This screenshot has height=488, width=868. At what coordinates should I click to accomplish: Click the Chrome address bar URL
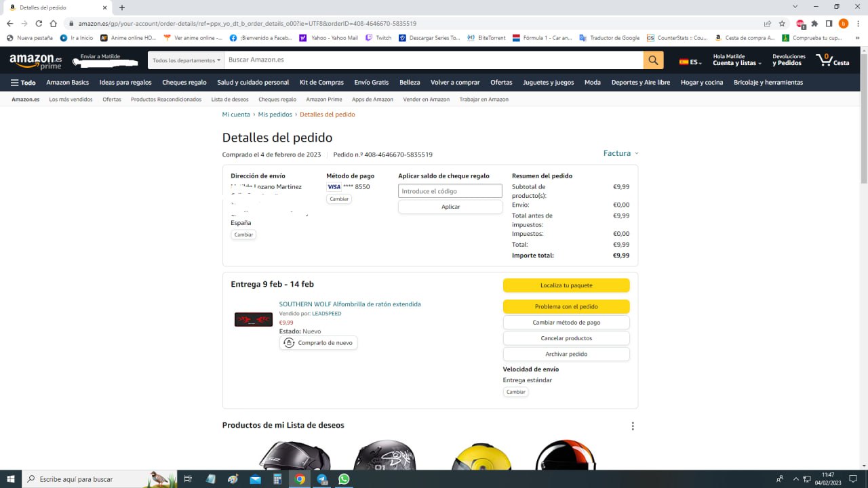[248, 23]
